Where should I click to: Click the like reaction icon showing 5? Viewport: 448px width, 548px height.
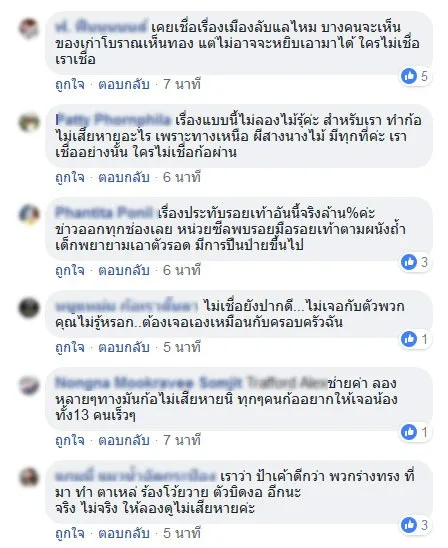pyautogui.click(x=409, y=76)
